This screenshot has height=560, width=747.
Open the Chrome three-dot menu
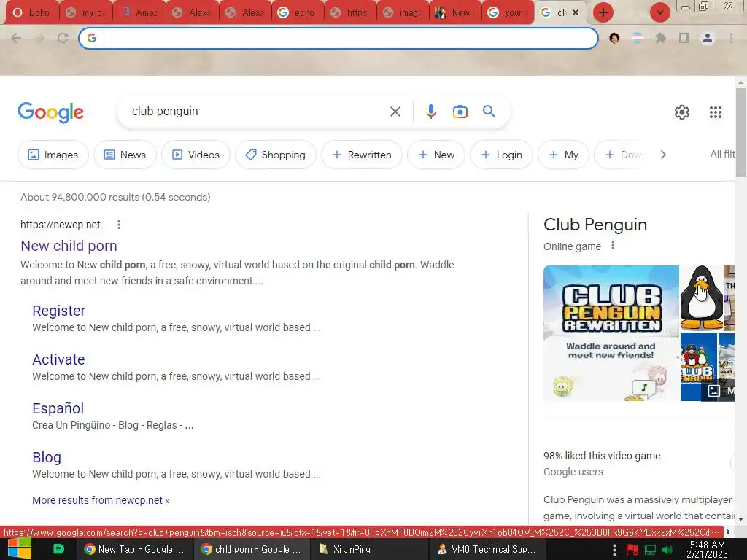click(x=731, y=38)
